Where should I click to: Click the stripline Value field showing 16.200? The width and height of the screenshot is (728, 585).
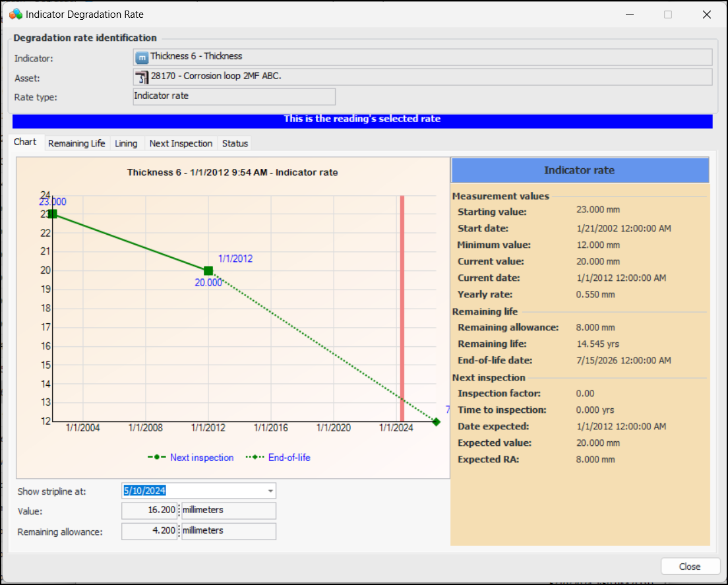(149, 510)
